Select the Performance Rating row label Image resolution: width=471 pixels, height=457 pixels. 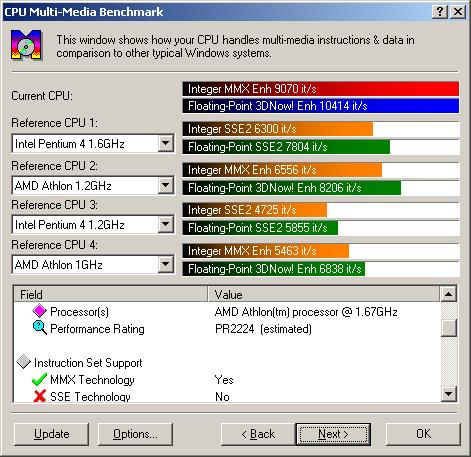point(97,329)
